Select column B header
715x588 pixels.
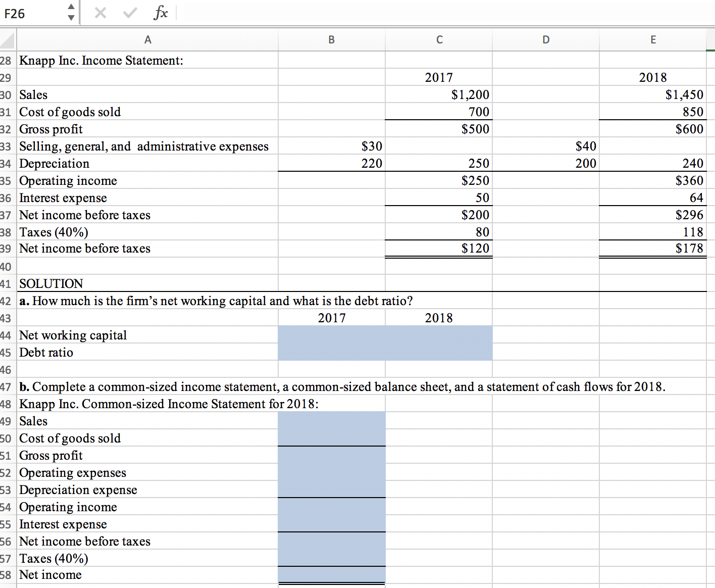tap(331, 39)
